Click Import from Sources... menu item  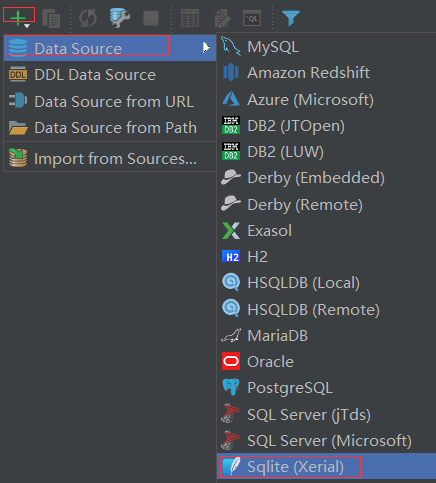click(x=110, y=158)
